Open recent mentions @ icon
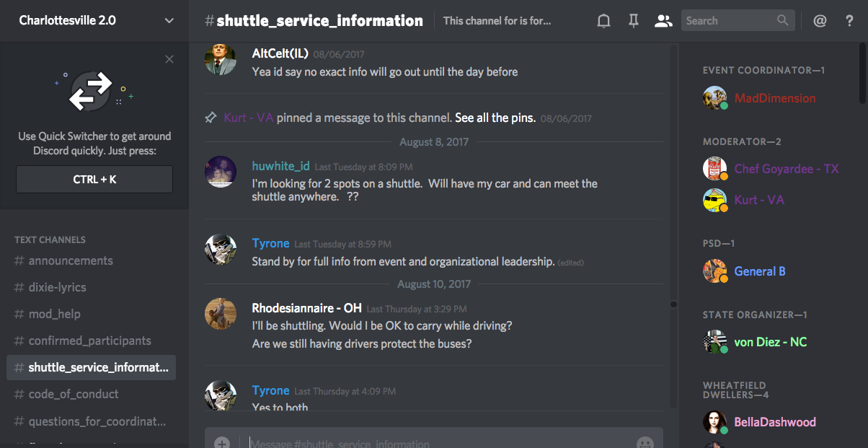The image size is (868, 448). point(820,21)
